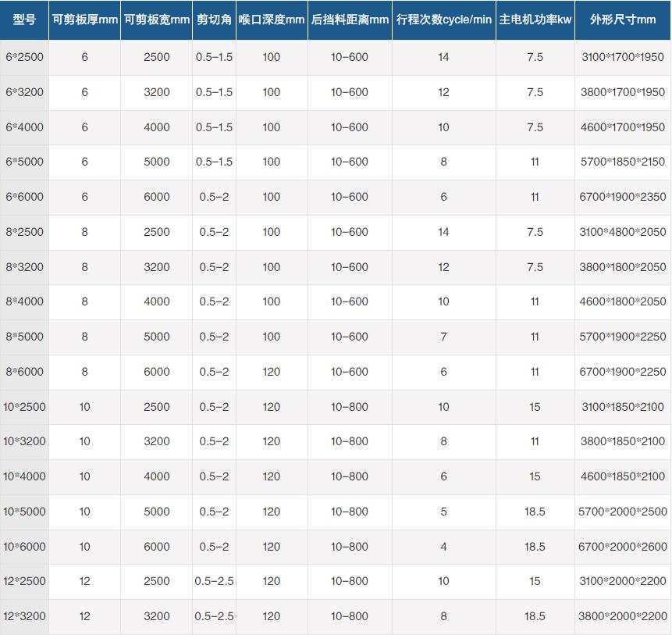
Task: Select the 行程次数cycle/min header
Action: pos(443,20)
